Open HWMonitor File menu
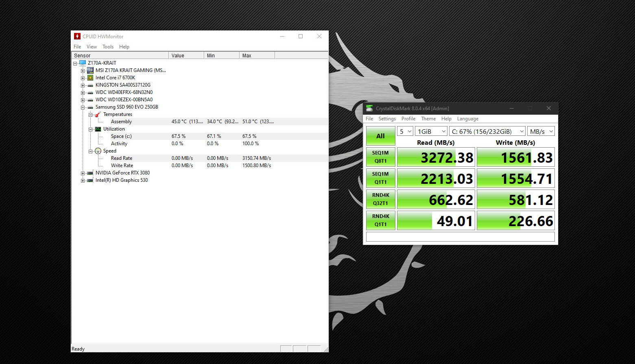635x364 pixels. [77, 47]
